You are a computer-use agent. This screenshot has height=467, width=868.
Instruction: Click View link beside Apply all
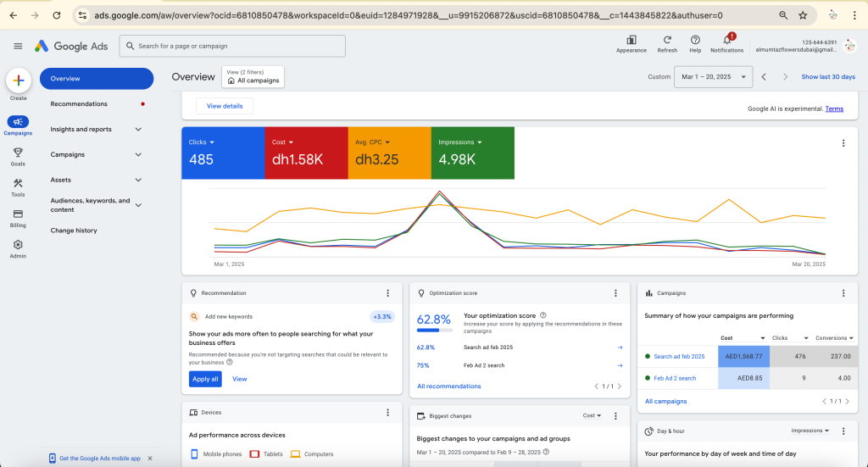pyautogui.click(x=240, y=379)
